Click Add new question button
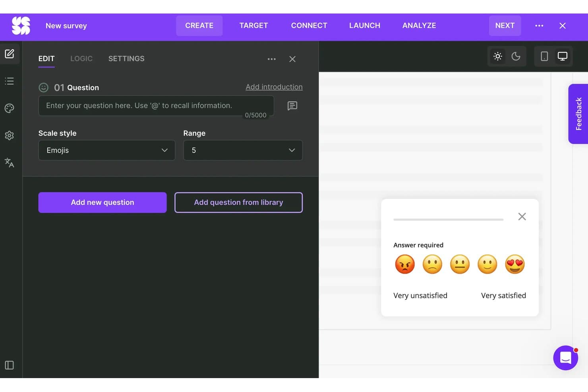Viewport: 588px width, 392px height. (x=103, y=203)
